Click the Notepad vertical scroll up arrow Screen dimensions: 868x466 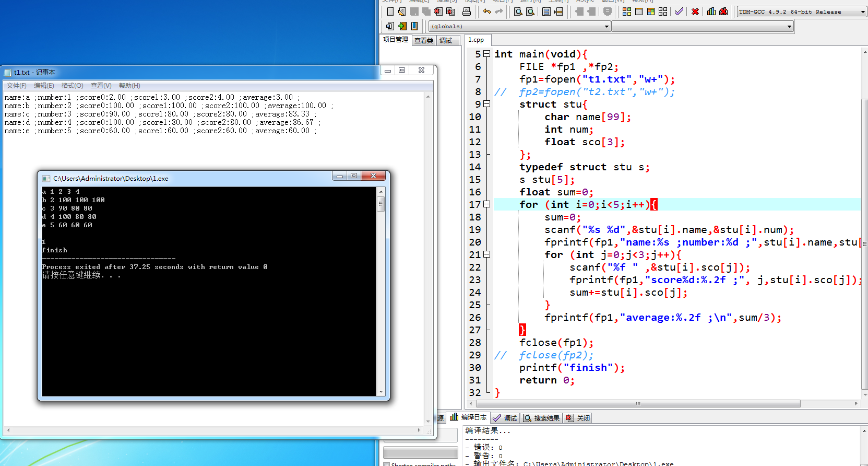[x=428, y=97]
